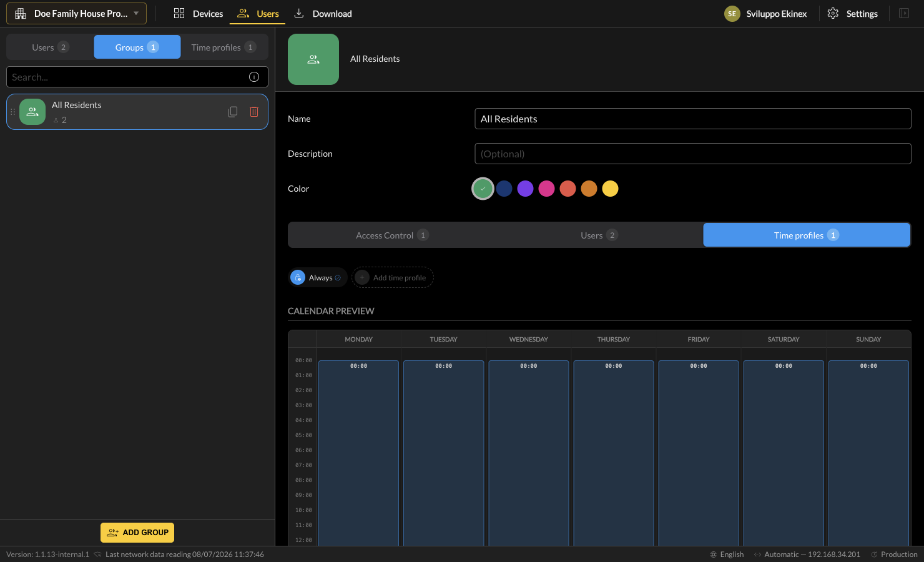The width and height of the screenshot is (924, 562).
Task: Click the Sunday calendar block
Action: point(868,453)
